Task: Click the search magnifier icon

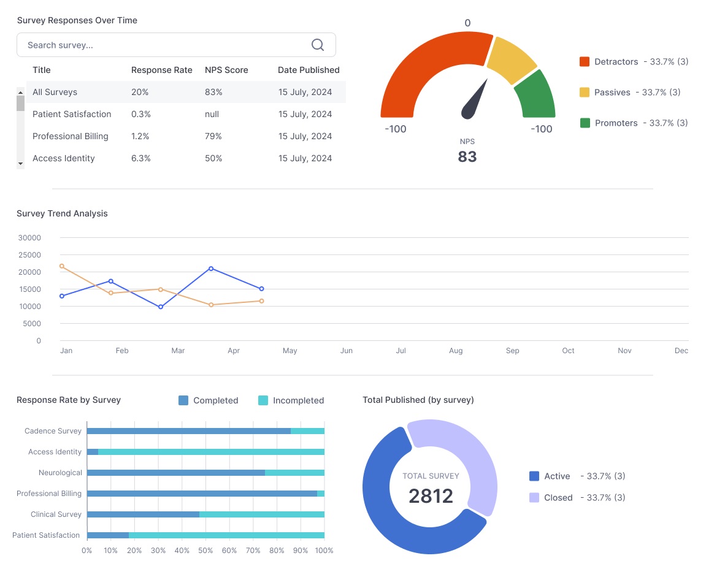Action: pyautogui.click(x=317, y=45)
